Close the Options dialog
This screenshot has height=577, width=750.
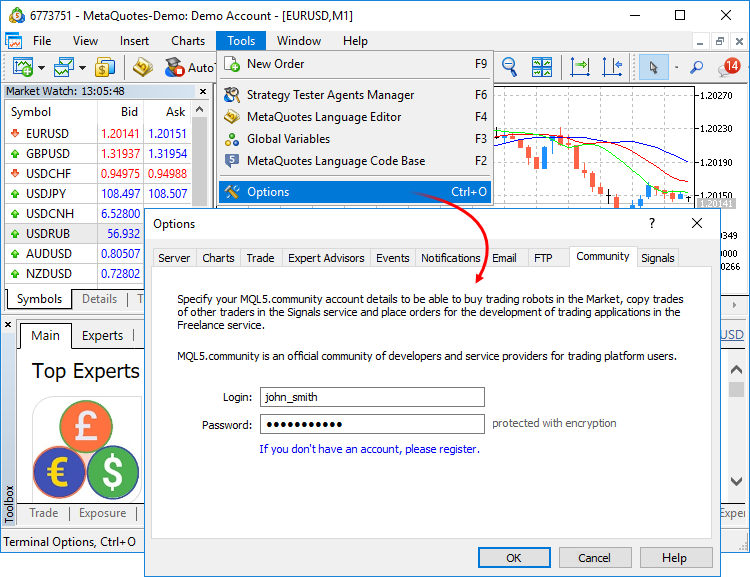[697, 223]
